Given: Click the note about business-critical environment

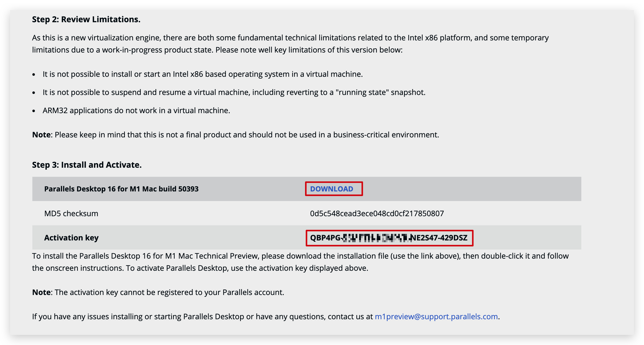Looking at the screenshot, I should click(236, 135).
